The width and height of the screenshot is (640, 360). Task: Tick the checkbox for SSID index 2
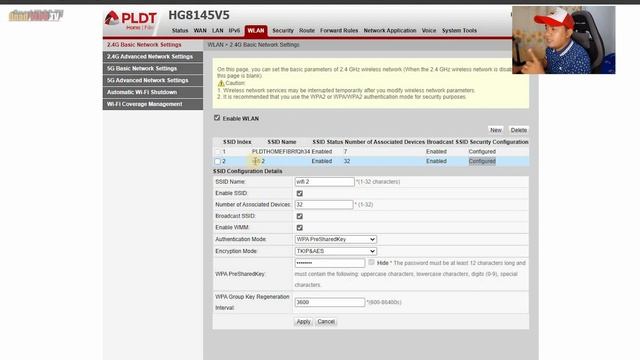coord(218,161)
